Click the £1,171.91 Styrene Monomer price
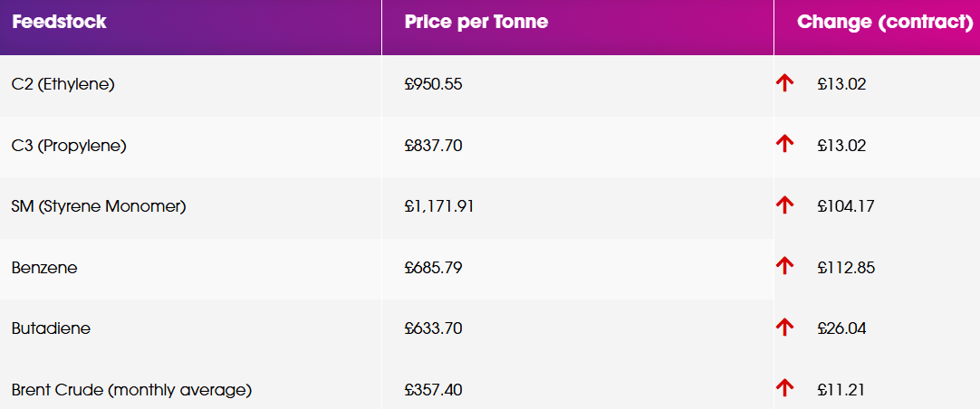 pyautogui.click(x=439, y=206)
